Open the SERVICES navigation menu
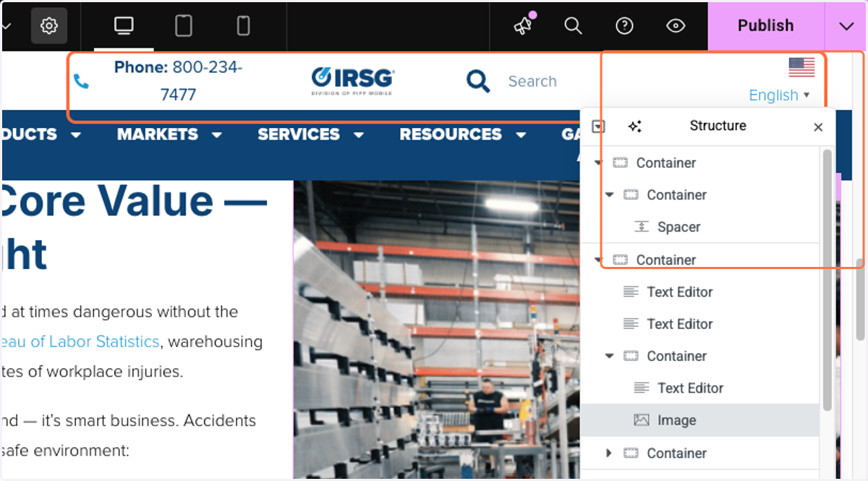Screen dimensions: 868x481 click(x=311, y=135)
